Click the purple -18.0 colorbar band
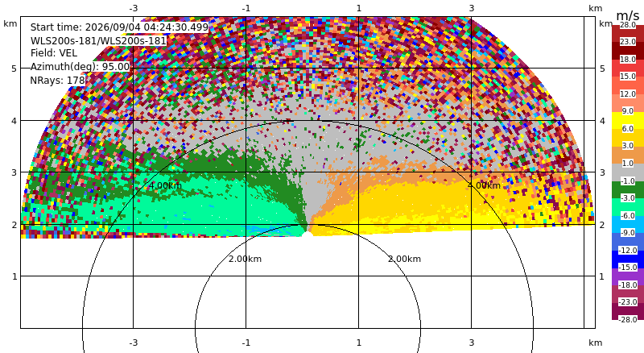Viewport: 644px width, 353px height. click(628, 276)
